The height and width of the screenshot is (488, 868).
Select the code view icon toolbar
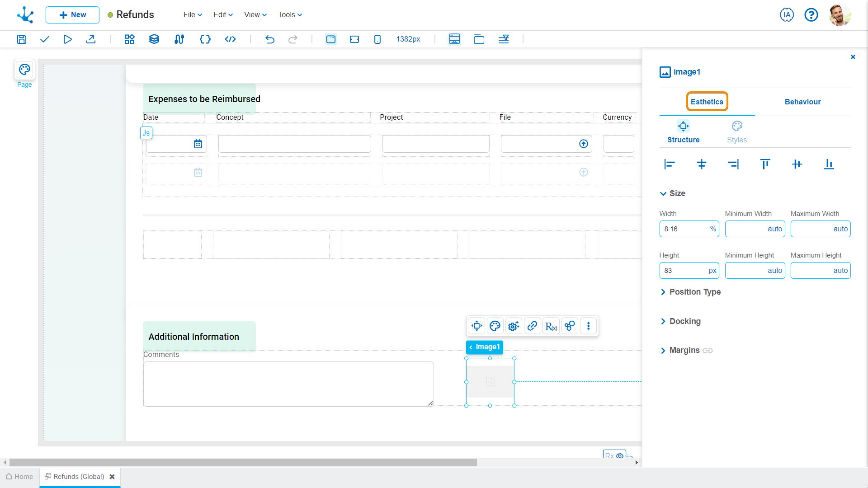pos(230,39)
